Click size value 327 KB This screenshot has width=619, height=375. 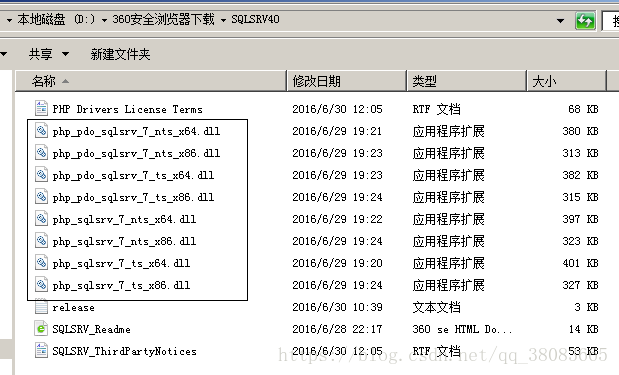click(x=581, y=285)
